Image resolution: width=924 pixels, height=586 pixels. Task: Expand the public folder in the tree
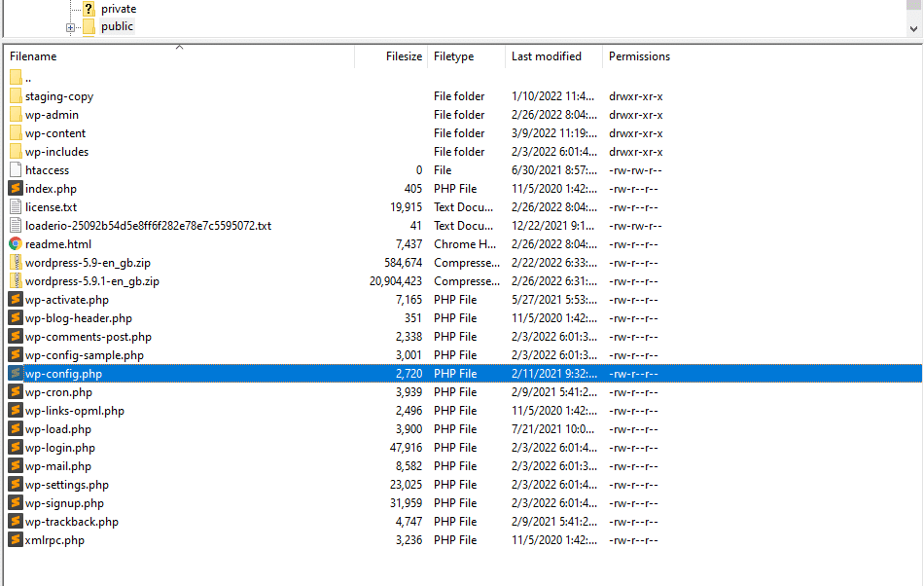coord(71,26)
